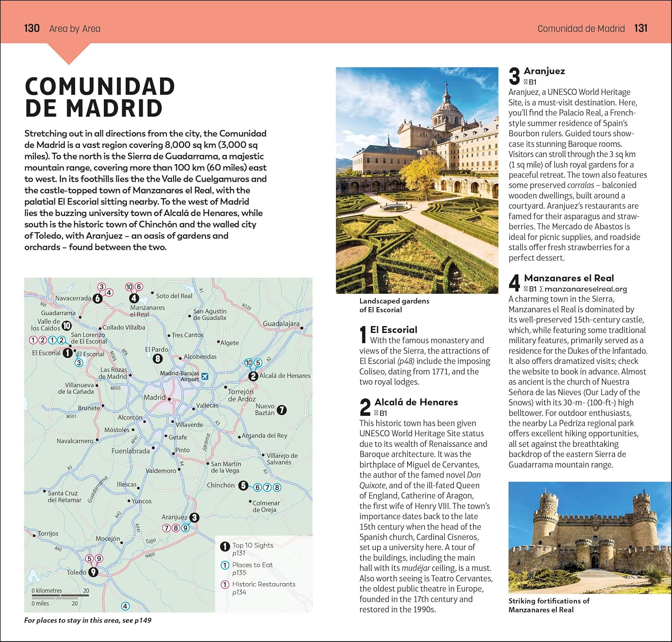Screen dimensions: 672x642
Task: Select black marker 3 next to Aranjuez on map
Action: 194,517
